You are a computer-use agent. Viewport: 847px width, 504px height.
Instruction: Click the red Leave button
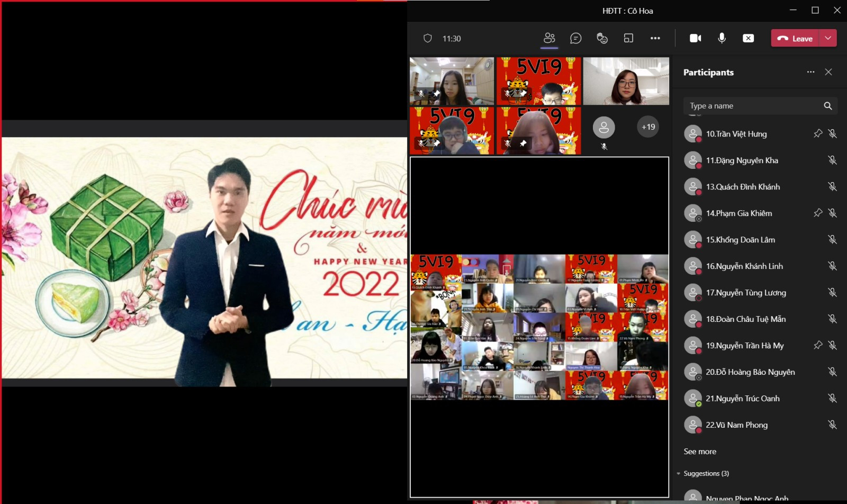click(x=796, y=38)
